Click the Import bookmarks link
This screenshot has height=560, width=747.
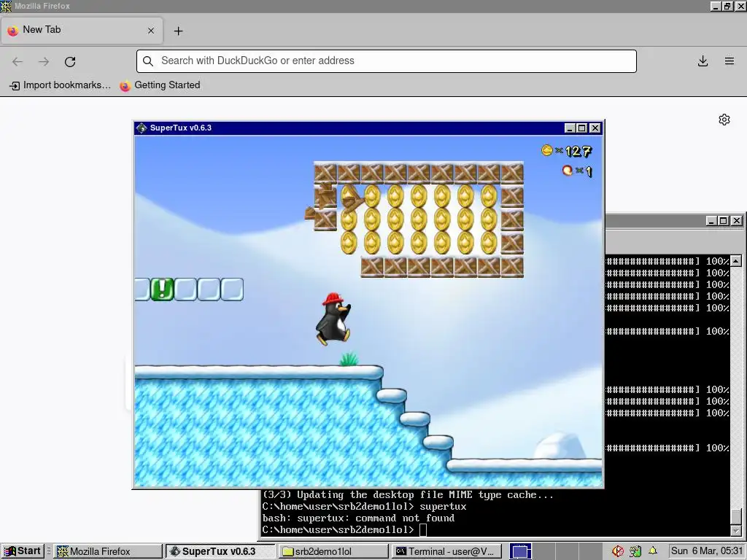pos(61,85)
